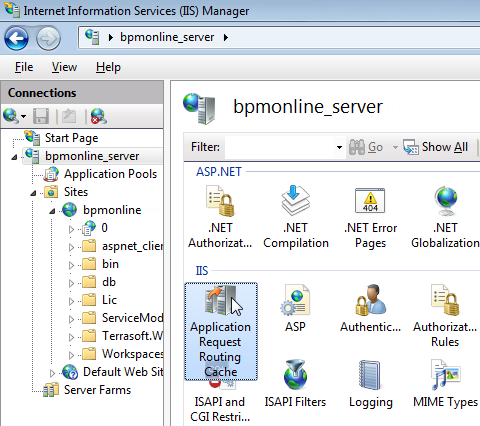Click the Show All button
The image size is (480, 426).
[x=436, y=147]
